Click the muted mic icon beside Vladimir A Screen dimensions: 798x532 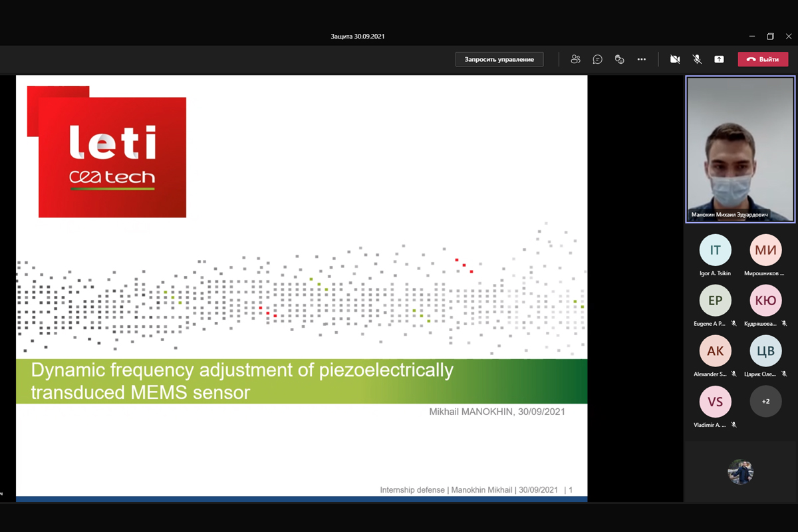point(733,425)
